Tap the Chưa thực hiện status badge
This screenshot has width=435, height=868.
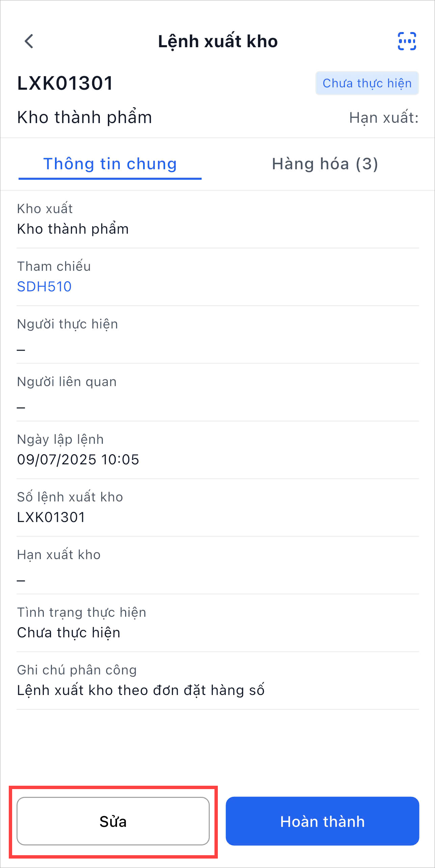(367, 83)
